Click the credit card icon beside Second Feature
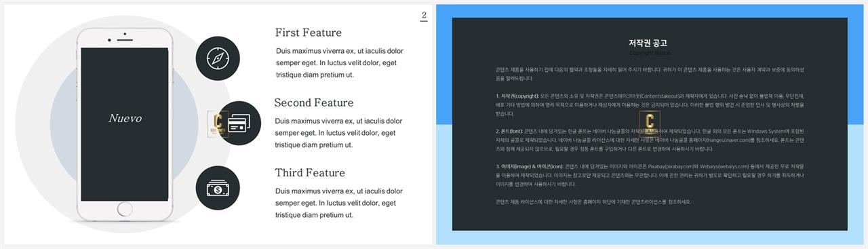The image size is (868, 249). pos(239,123)
